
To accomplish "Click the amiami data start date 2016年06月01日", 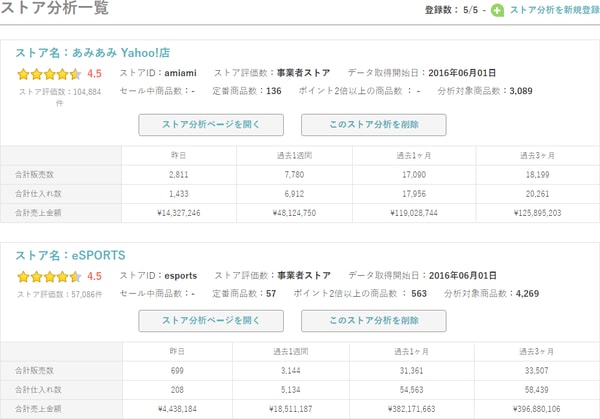I will (x=462, y=73).
